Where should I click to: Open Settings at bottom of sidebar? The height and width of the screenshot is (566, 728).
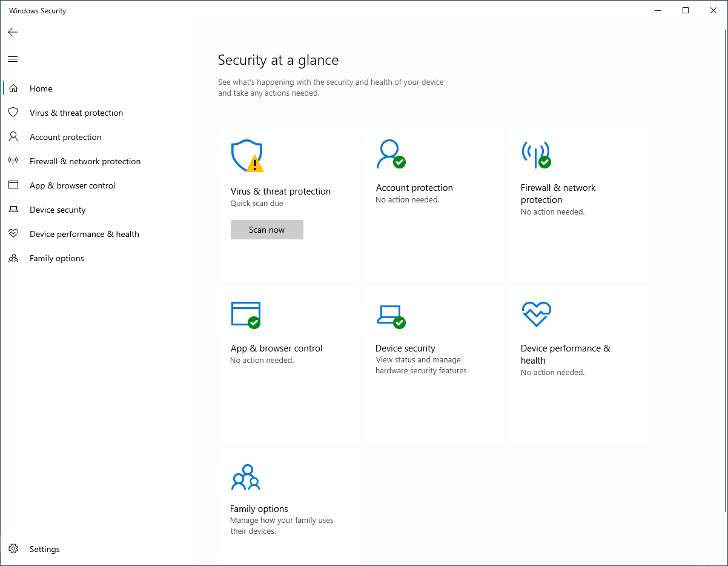98,549
